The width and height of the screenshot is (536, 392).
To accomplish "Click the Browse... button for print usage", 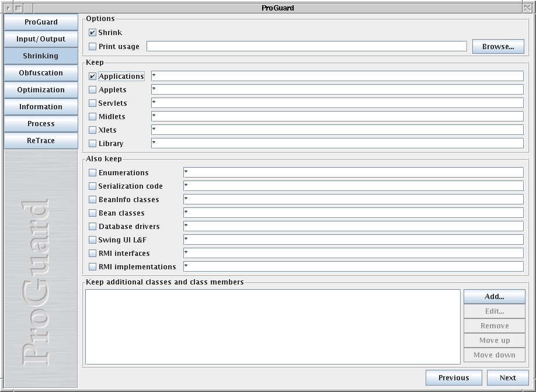I will click(498, 47).
